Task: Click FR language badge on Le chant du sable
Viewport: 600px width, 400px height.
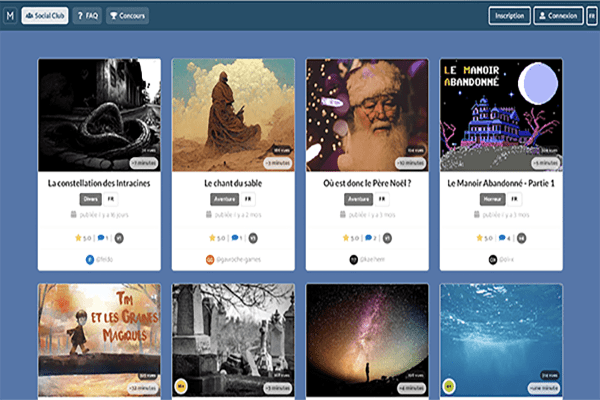Action: (x=248, y=199)
